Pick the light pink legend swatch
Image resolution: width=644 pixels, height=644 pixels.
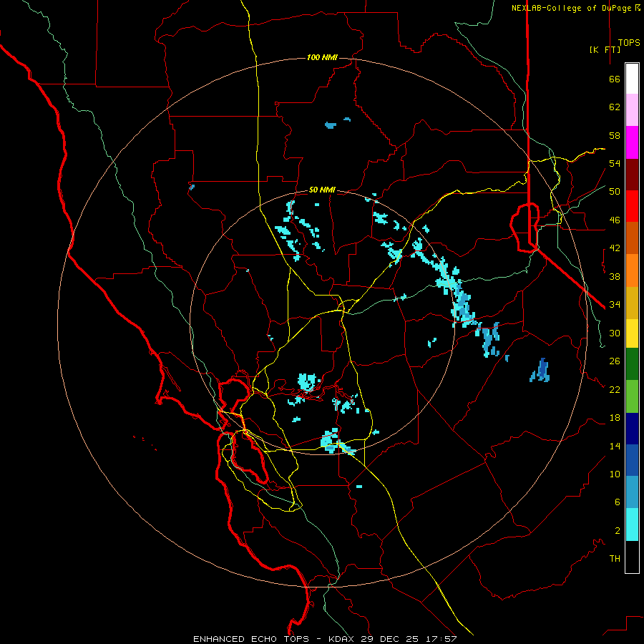632,109
